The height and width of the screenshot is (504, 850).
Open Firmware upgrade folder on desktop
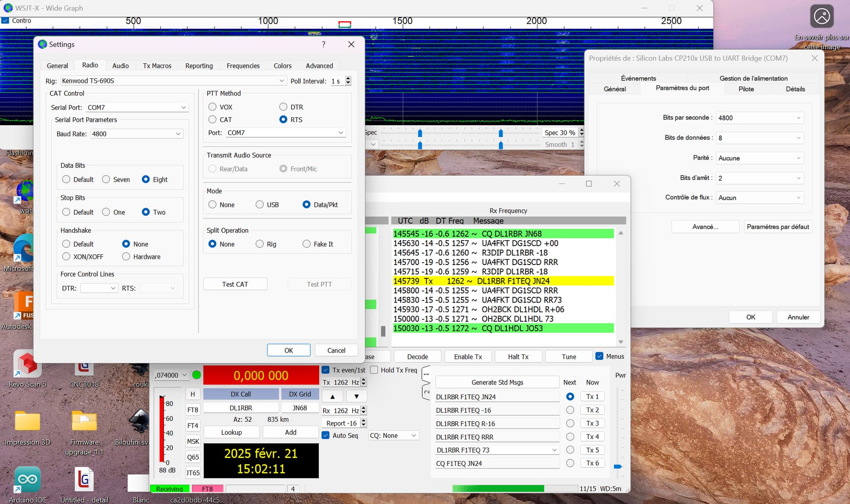(x=84, y=432)
